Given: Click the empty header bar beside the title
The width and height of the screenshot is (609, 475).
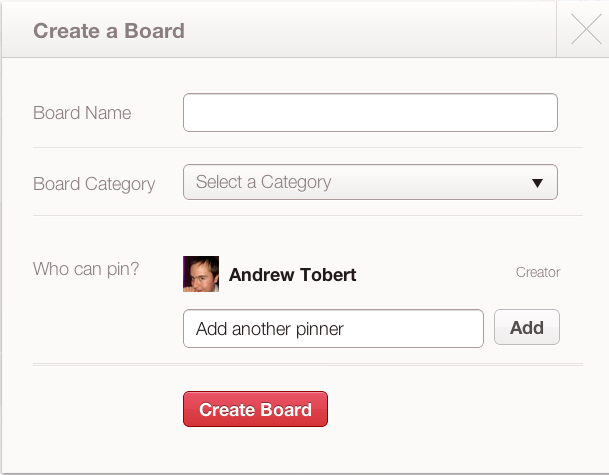Looking at the screenshot, I should [369, 30].
